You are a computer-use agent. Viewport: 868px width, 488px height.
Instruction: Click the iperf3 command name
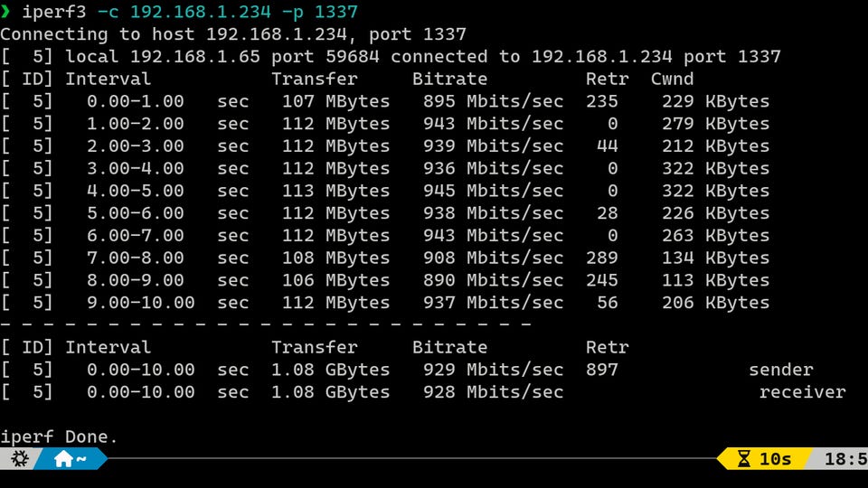click(x=53, y=12)
